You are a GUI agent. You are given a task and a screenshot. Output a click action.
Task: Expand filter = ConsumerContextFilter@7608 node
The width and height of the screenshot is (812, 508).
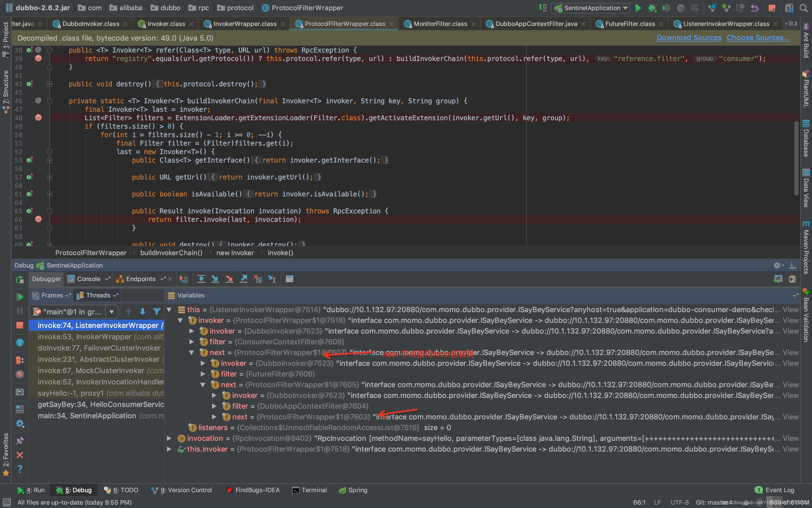(x=192, y=342)
